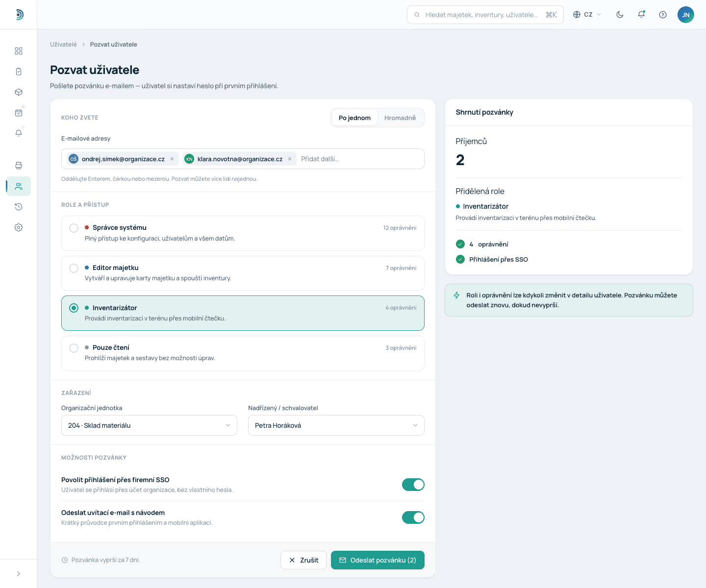Open the users icon in sidebar
Viewport: 706px width, 588px height.
pyautogui.click(x=19, y=186)
